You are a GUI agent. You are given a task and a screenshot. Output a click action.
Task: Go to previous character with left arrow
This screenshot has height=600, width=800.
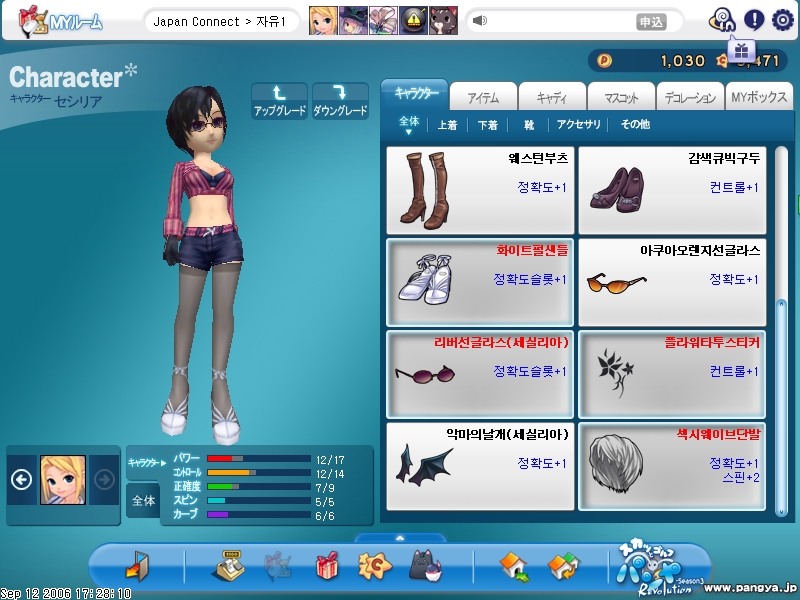click(21, 479)
